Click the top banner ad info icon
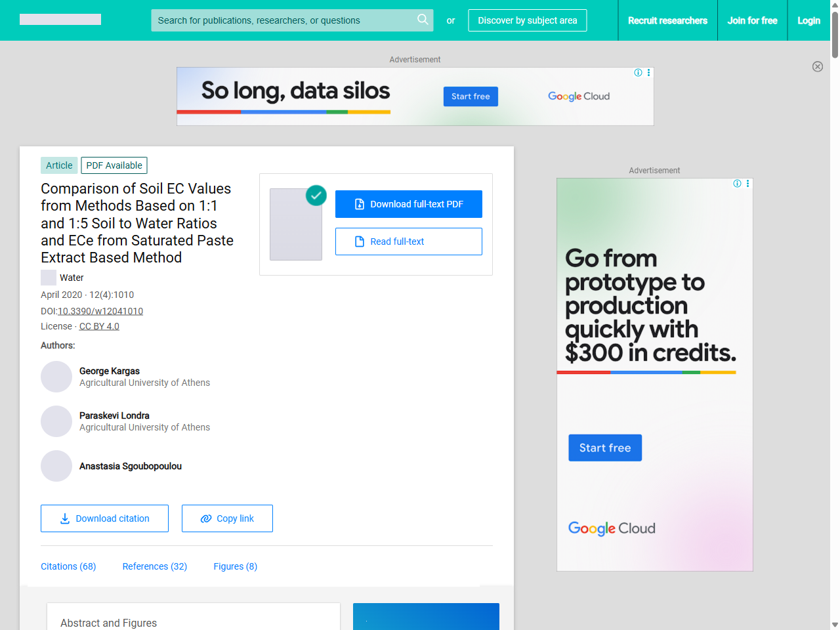 pyautogui.click(x=638, y=73)
